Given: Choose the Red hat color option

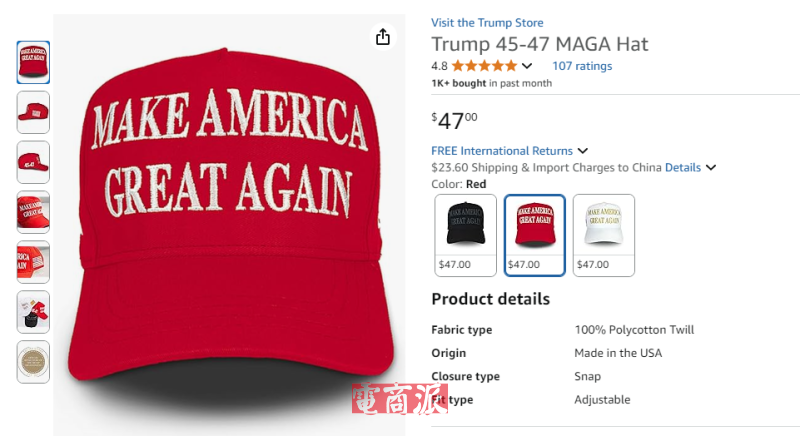Looking at the screenshot, I should pyautogui.click(x=535, y=235).
